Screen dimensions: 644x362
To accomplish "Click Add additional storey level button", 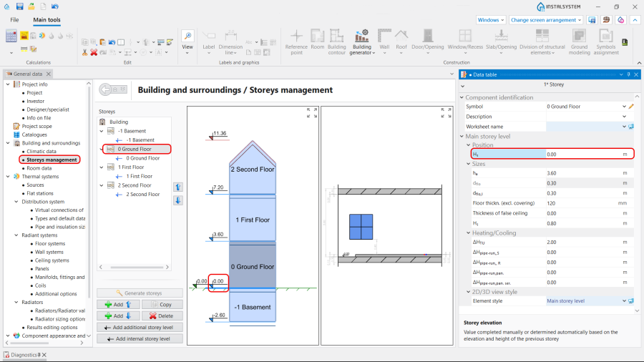I will coord(140,327).
